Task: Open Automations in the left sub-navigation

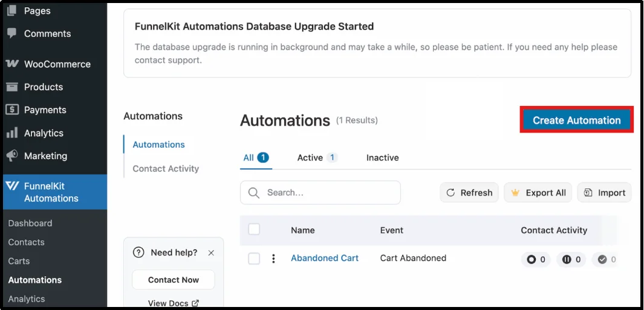Action: tap(158, 144)
